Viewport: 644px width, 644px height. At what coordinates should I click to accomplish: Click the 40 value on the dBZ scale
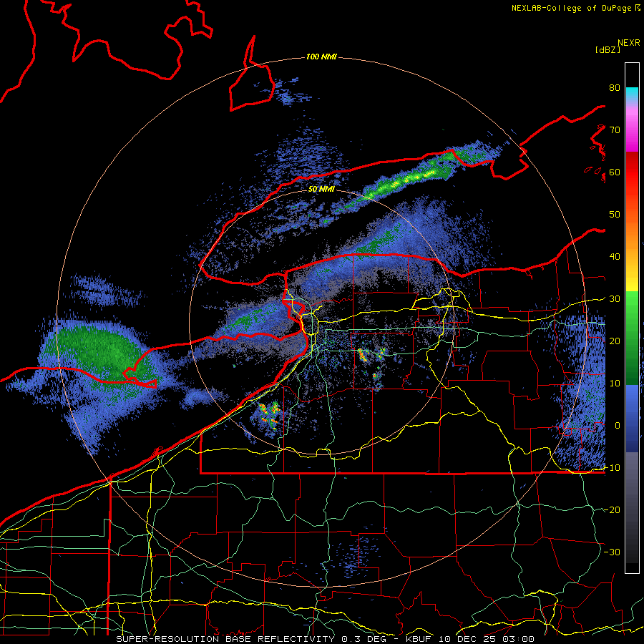615,257
